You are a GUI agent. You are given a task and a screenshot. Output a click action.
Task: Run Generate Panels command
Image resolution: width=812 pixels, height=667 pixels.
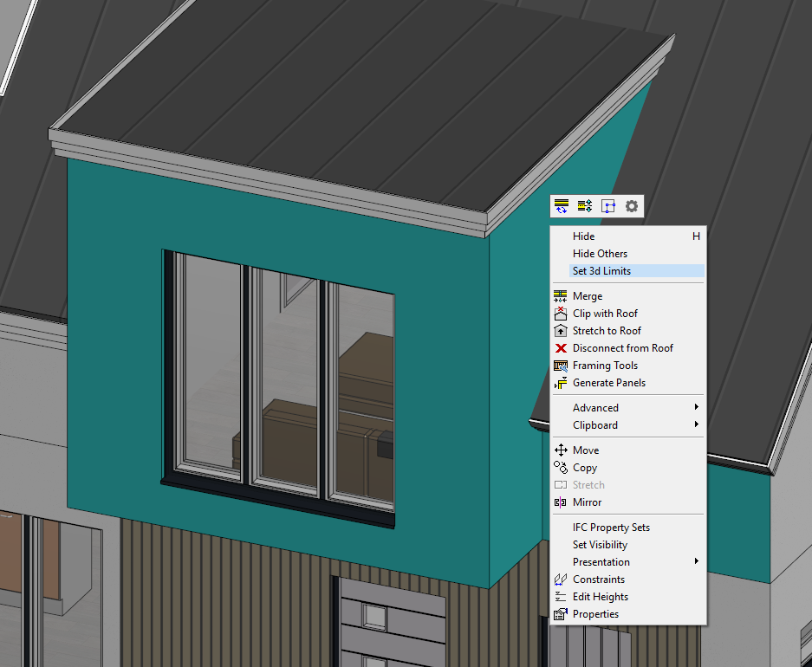point(608,383)
